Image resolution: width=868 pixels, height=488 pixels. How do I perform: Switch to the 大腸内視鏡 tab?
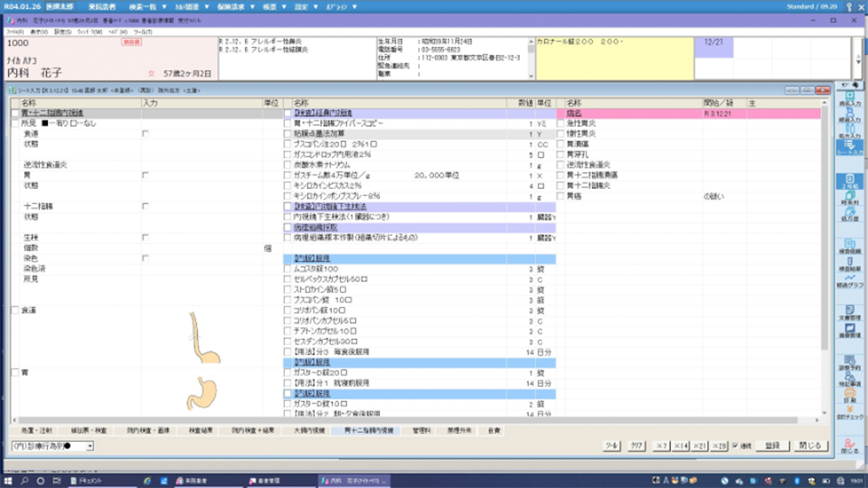[x=312, y=431]
